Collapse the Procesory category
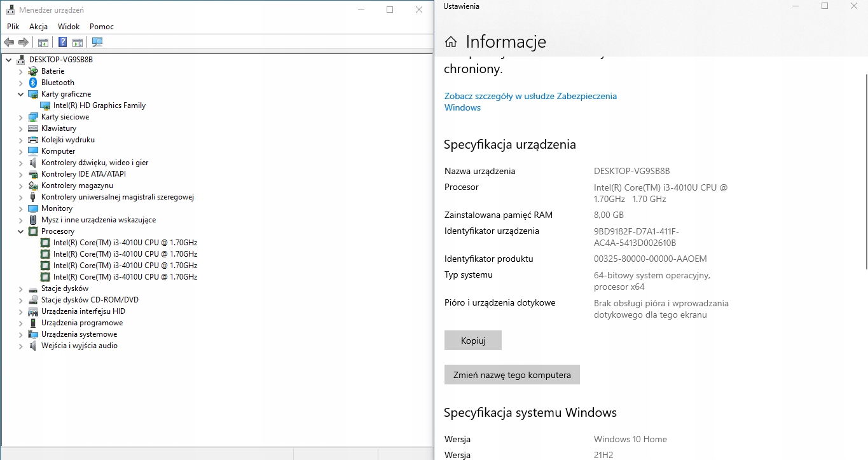The image size is (868, 460). pyautogui.click(x=20, y=231)
